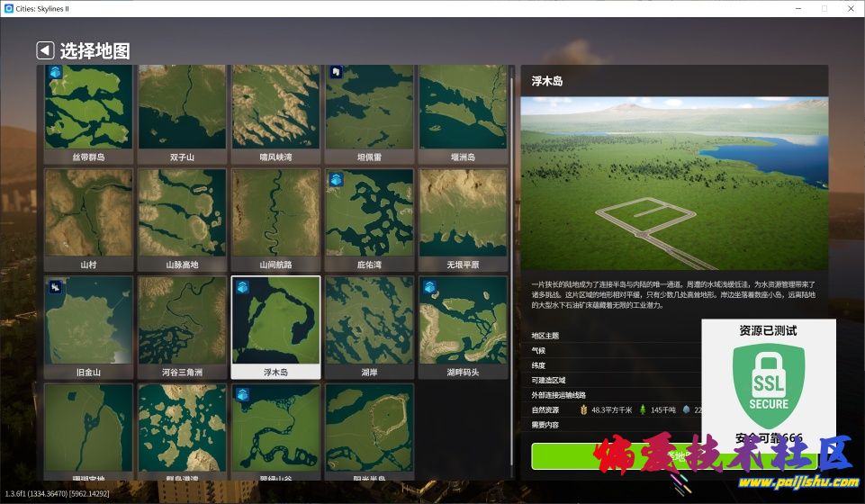Click the Cities: Skylines II title bar icon
This screenshot has height=504, width=865.
pos(9,8)
